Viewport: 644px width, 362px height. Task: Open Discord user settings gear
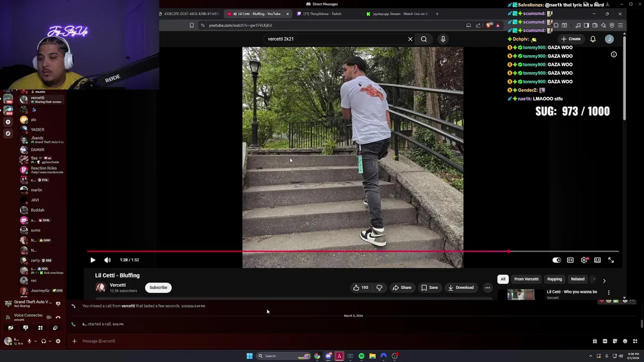pos(58,341)
